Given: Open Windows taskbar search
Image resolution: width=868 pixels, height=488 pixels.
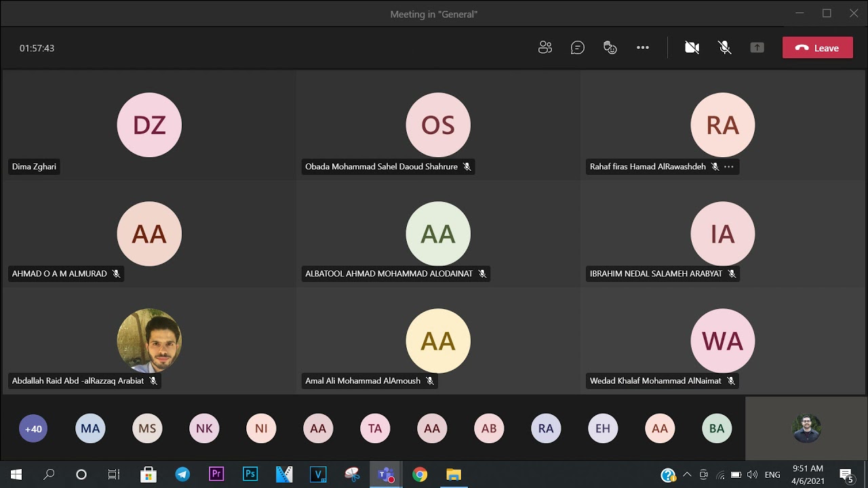Looking at the screenshot, I should pos(49,474).
